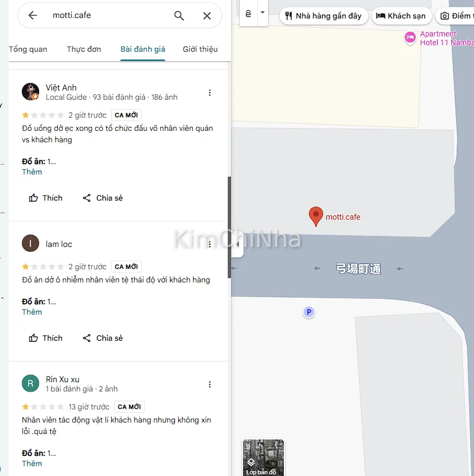Click the blue parking icon on map
The width and height of the screenshot is (474, 476).
[309, 312]
